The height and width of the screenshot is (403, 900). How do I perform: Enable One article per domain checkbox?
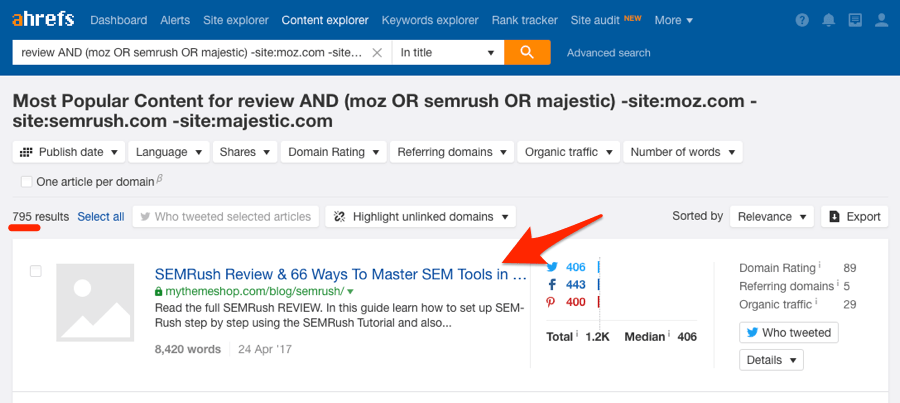tap(26, 181)
